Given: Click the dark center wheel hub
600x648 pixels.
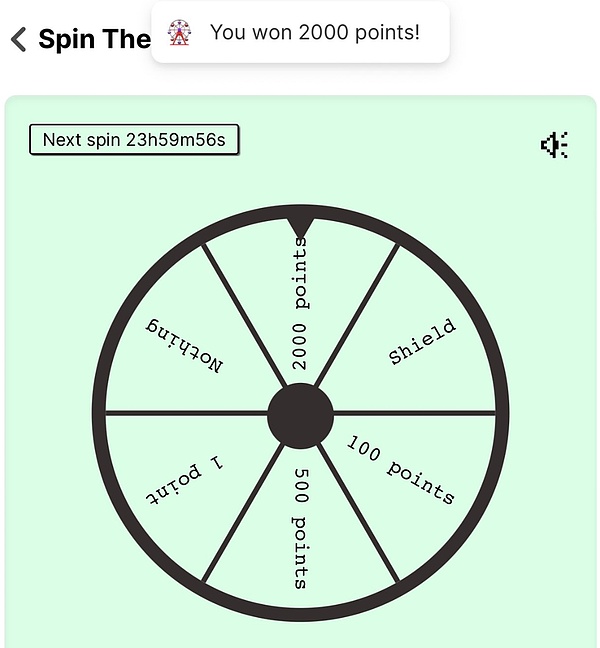Looking at the screenshot, I should [x=300, y=413].
